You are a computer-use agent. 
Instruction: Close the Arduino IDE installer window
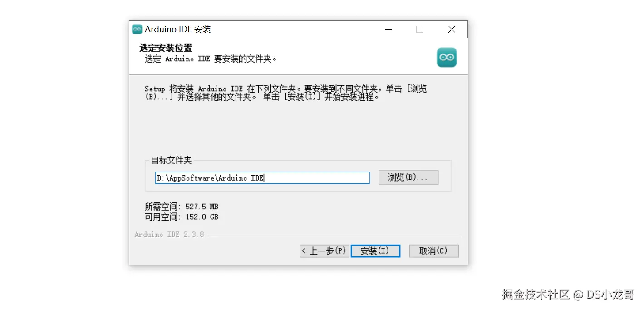[x=452, y=30]
